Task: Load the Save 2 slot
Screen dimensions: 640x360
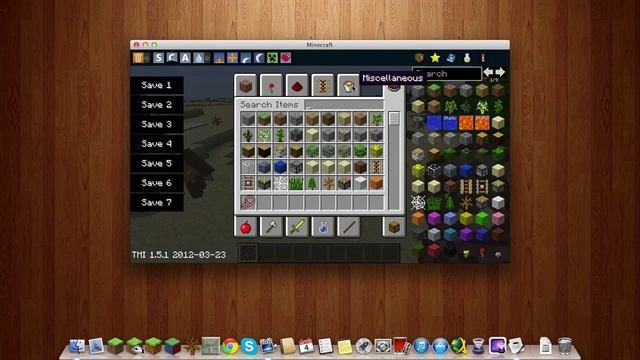Action: (157, 105)
